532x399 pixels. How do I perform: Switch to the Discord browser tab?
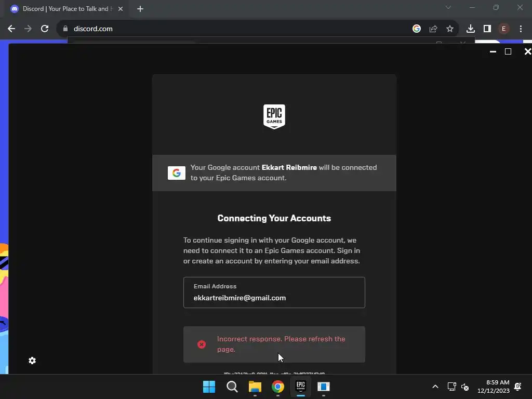(x=66, y=9)
